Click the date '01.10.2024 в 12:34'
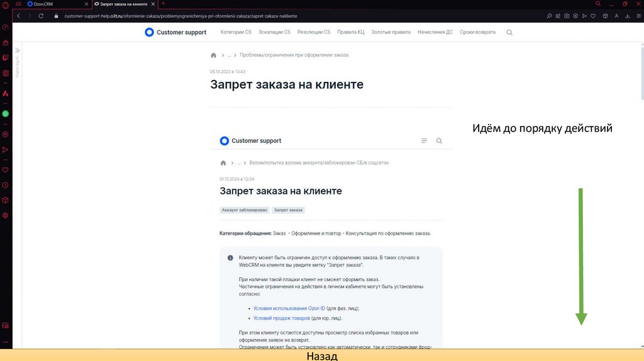This screenshot has width=644, height=361. [x=237, y=179]
